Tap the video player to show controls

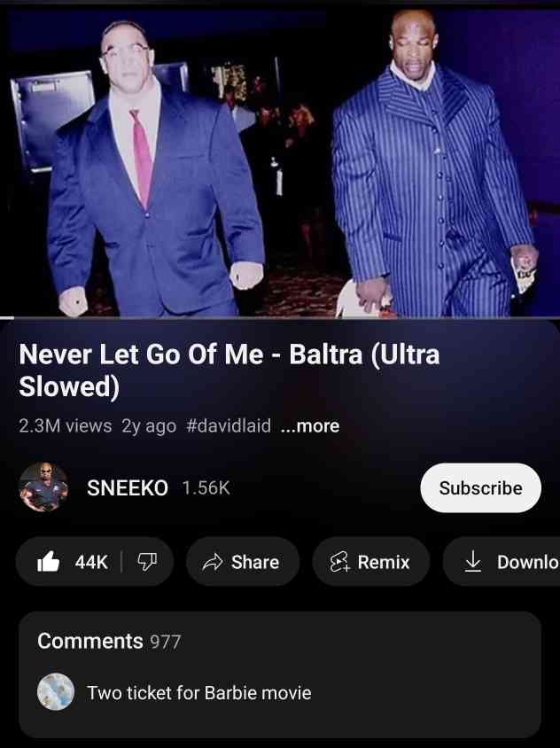pyautogui.click(x=280, y=160)
